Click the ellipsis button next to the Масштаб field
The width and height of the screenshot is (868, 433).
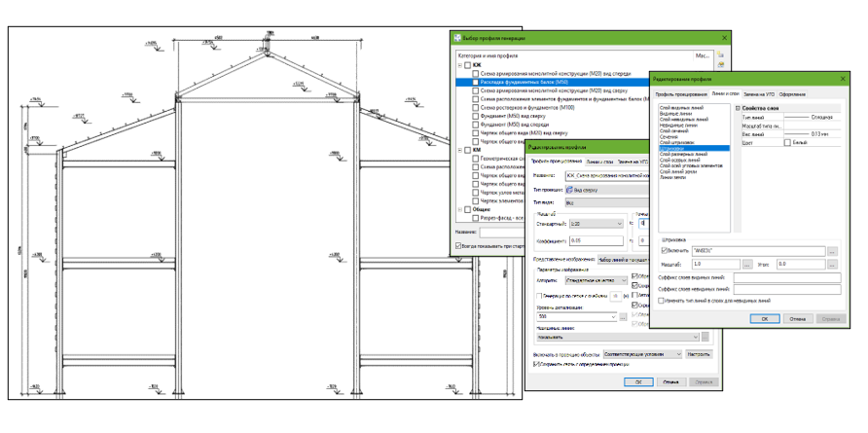tap(745, 264)
